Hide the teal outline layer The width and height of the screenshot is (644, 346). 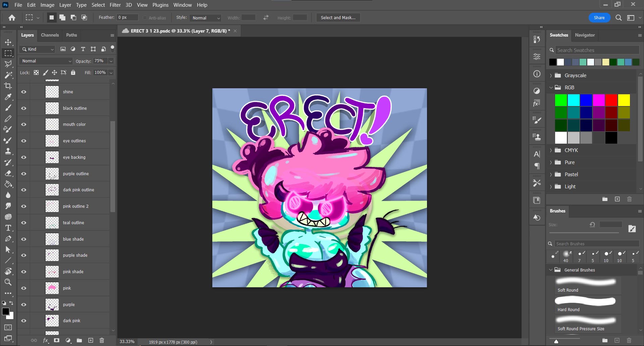24,223
